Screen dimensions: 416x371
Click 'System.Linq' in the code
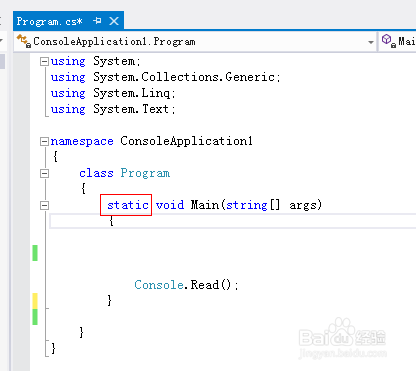132,93
